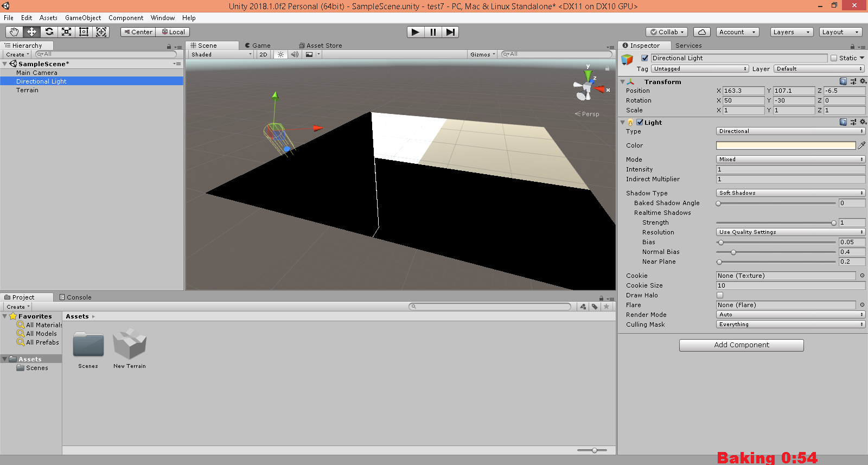Click the Play button
This screenshot has height=465, width=868.
416,32
